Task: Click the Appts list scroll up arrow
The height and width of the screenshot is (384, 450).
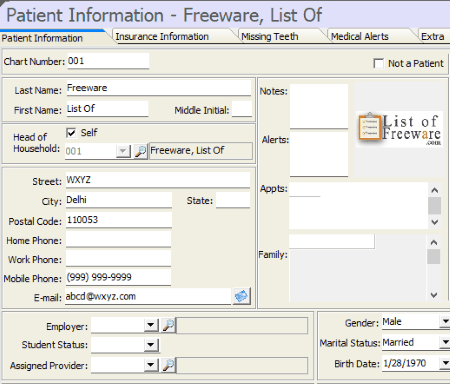Action: [x=434, y=190]
